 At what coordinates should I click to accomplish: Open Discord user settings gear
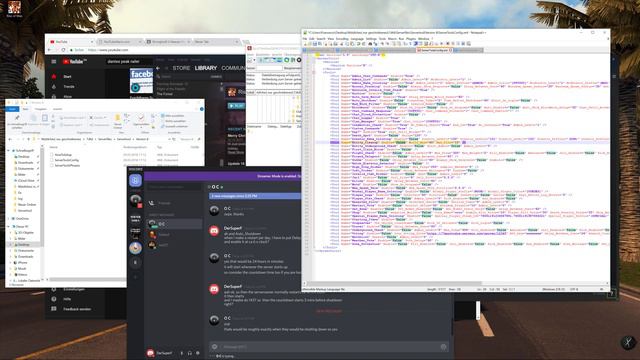coord(198,353)
